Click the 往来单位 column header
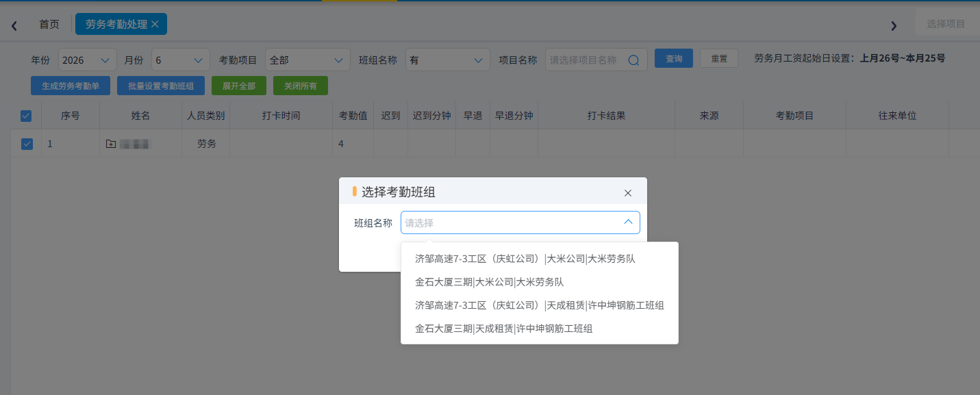The image size is (980, 395). pos(897,116)
